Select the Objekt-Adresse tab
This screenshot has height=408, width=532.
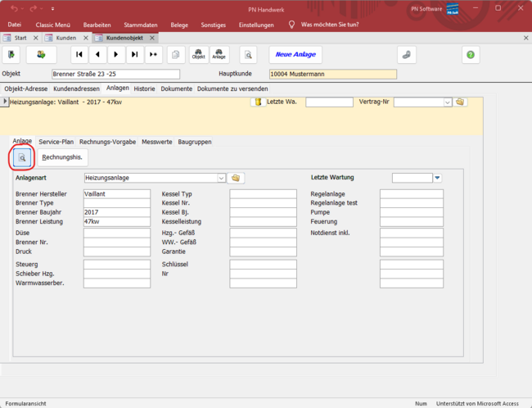26,88
